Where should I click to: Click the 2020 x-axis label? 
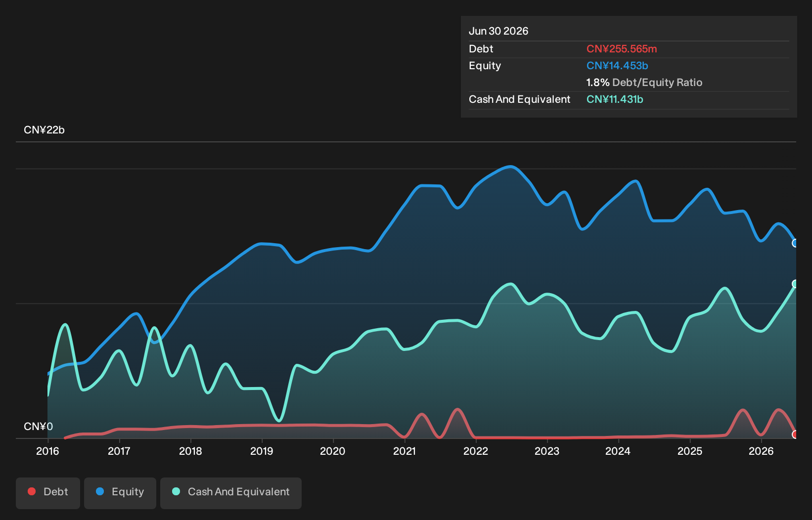333,451
